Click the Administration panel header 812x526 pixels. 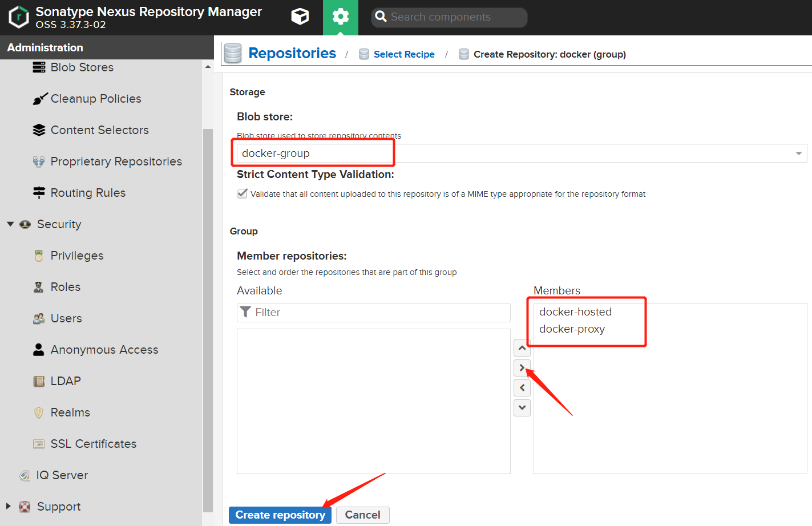pyautogui.click(x=107, y=47)
